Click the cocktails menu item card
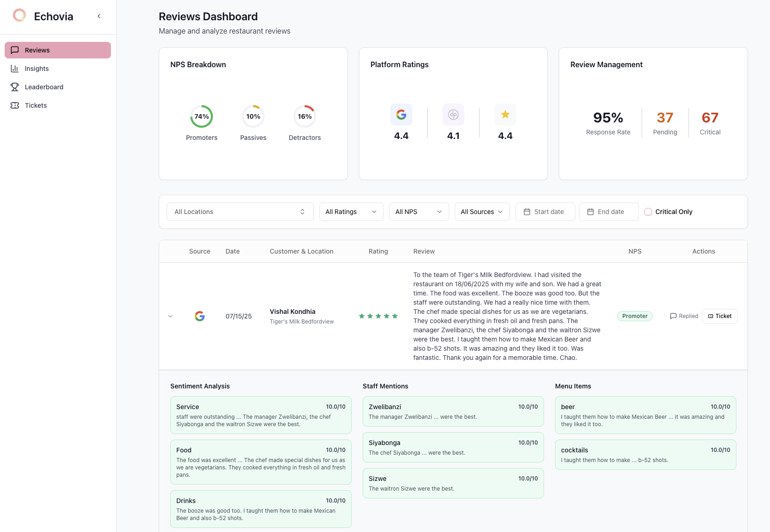Image resolution: width=770 pixels, height=532 pixels. pyautogui.click(x=646, y=455)
